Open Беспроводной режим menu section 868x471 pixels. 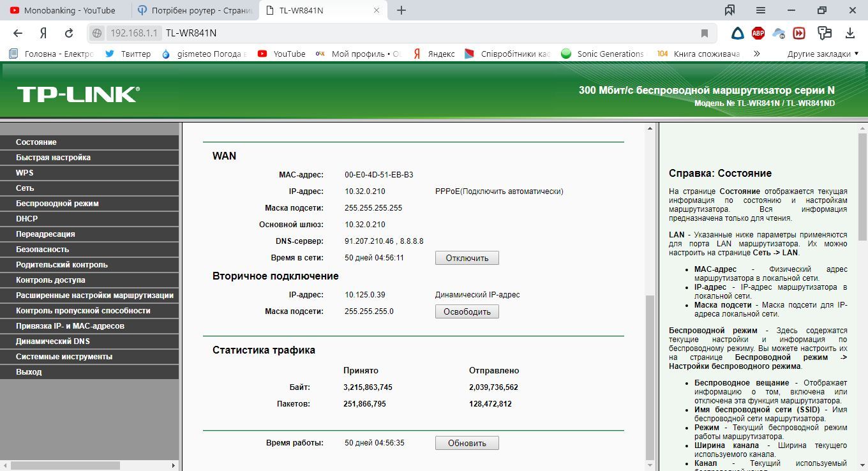(57, 204)
